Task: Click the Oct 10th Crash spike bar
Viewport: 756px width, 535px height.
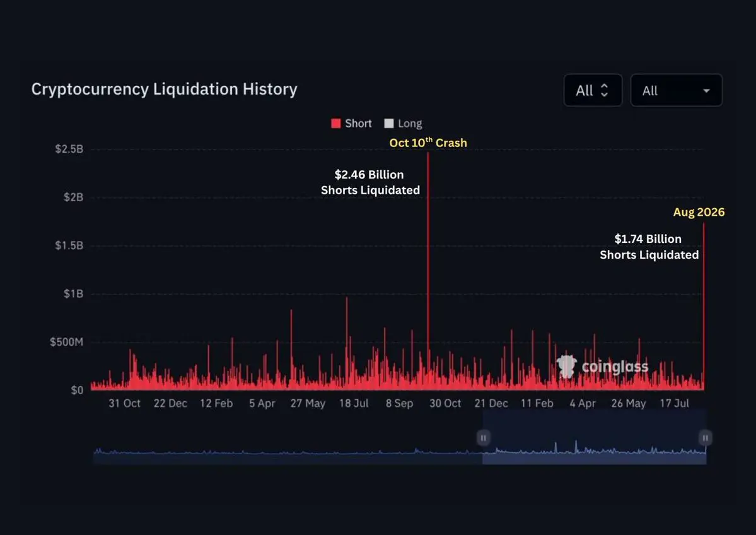Action: [428, 270]
